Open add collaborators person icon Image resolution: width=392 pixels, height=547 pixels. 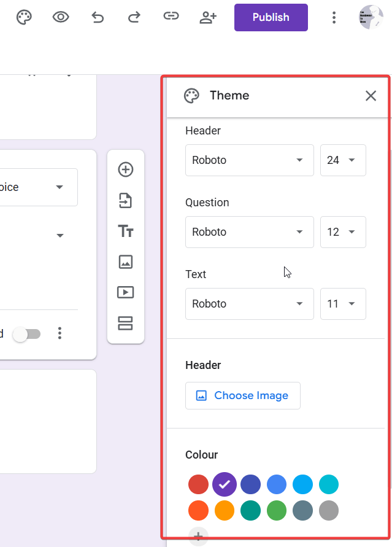click(208, 17)
